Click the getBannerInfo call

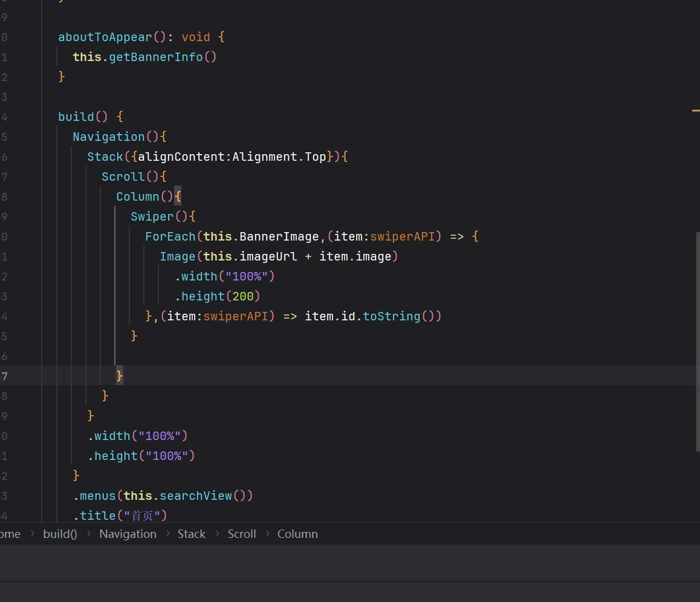[x=155, y=57]
